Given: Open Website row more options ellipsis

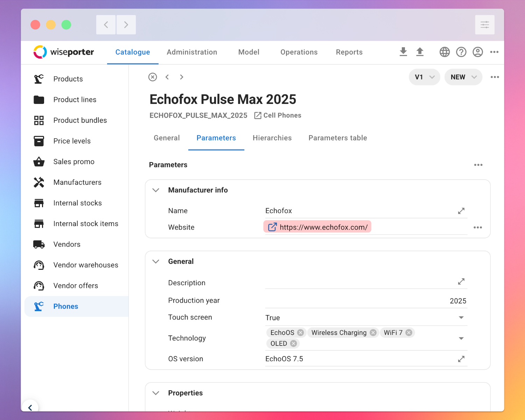Looking at the screenshot, I should click(x=478, y=227).
